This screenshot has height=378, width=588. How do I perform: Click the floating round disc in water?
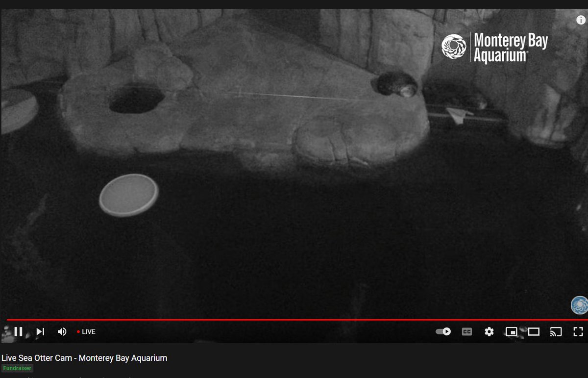pos(128,195)
